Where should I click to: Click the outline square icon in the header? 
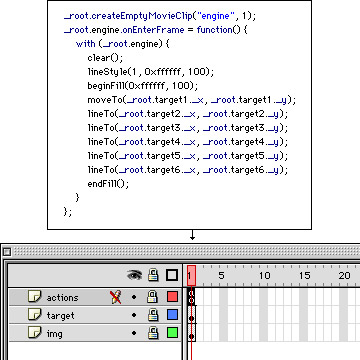[x=172, y=276]
